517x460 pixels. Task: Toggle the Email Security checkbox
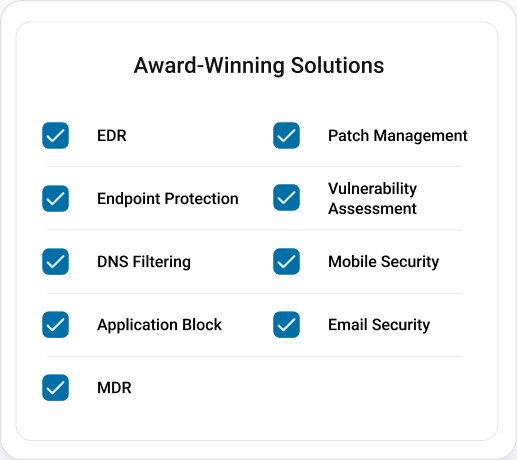click(286, 325)
